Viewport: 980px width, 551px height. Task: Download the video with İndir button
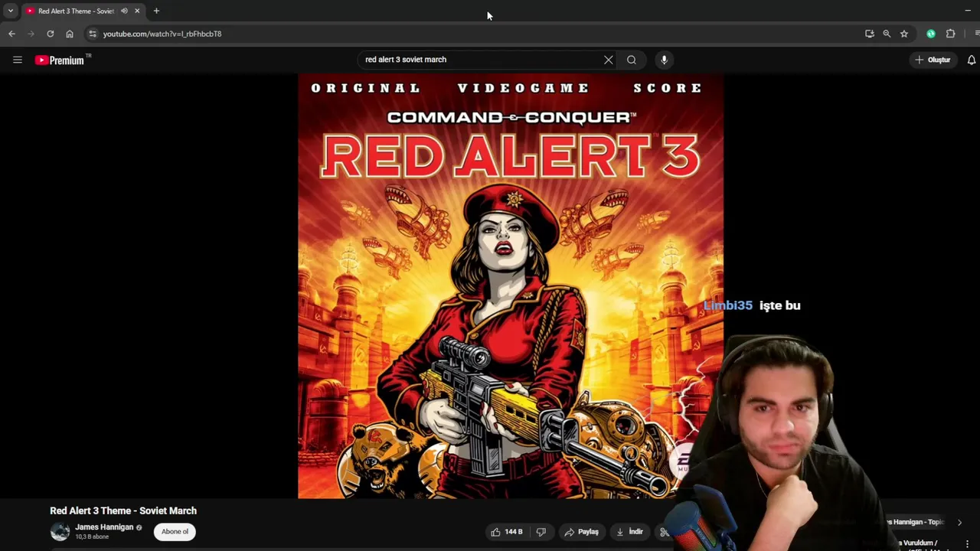[x=630, y=532]
